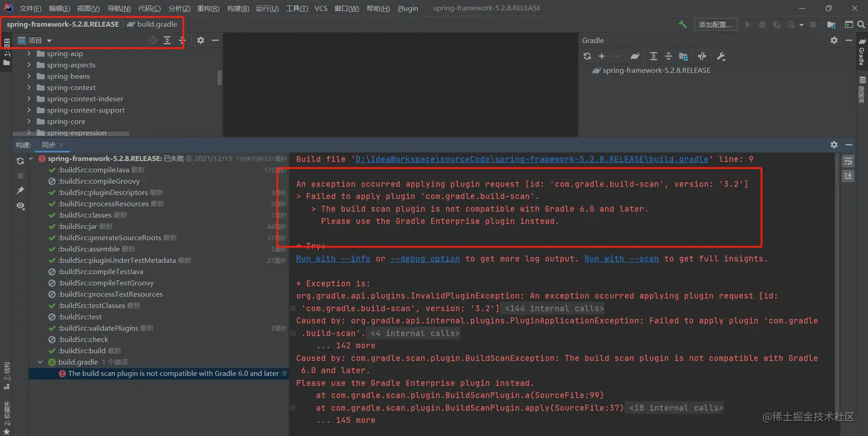Image resolution: width=868 pixels, height=436 pixels.
Task: Click the re-sync icon in Build panel
Action: click(21, 161)
